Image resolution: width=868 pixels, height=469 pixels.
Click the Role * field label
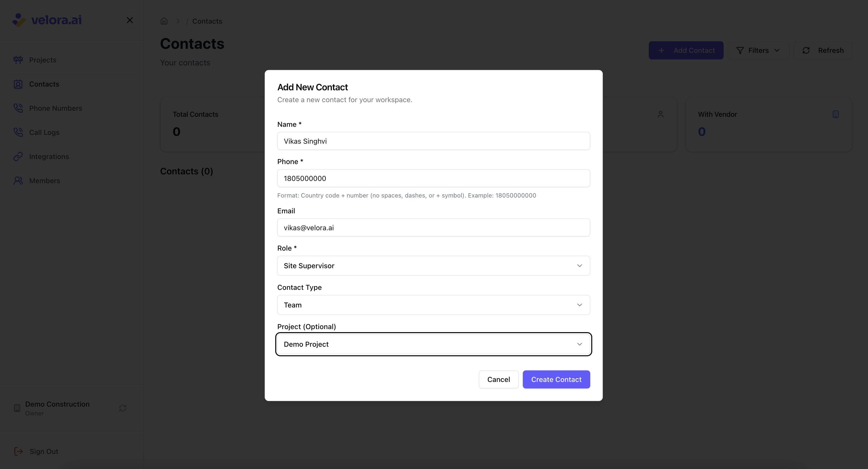[x=287, y=248]
